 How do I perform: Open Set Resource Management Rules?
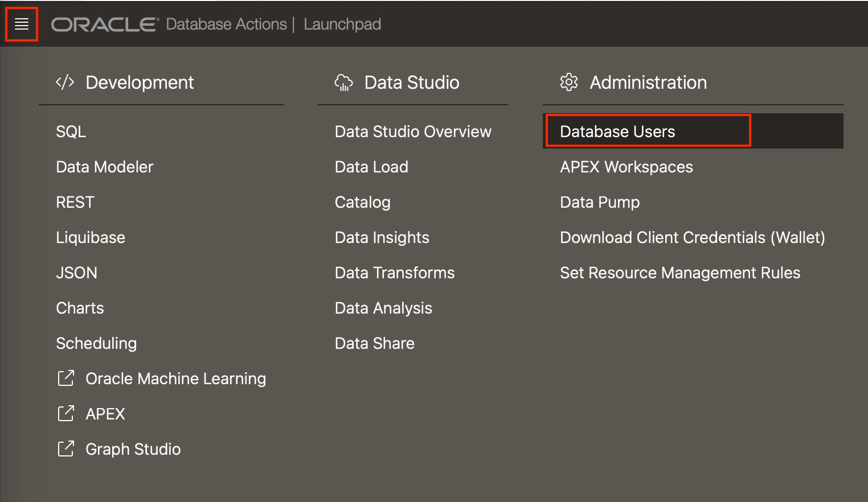680,273
